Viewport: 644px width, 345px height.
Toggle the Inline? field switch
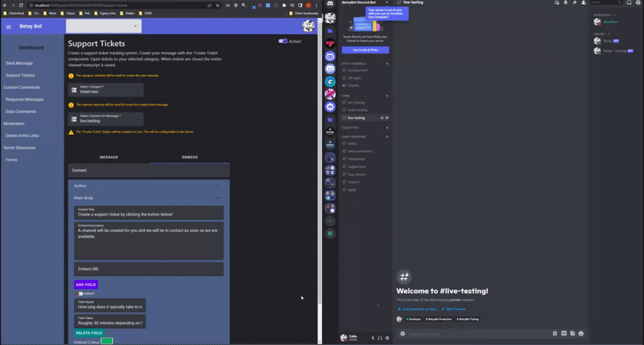point(79,294)
